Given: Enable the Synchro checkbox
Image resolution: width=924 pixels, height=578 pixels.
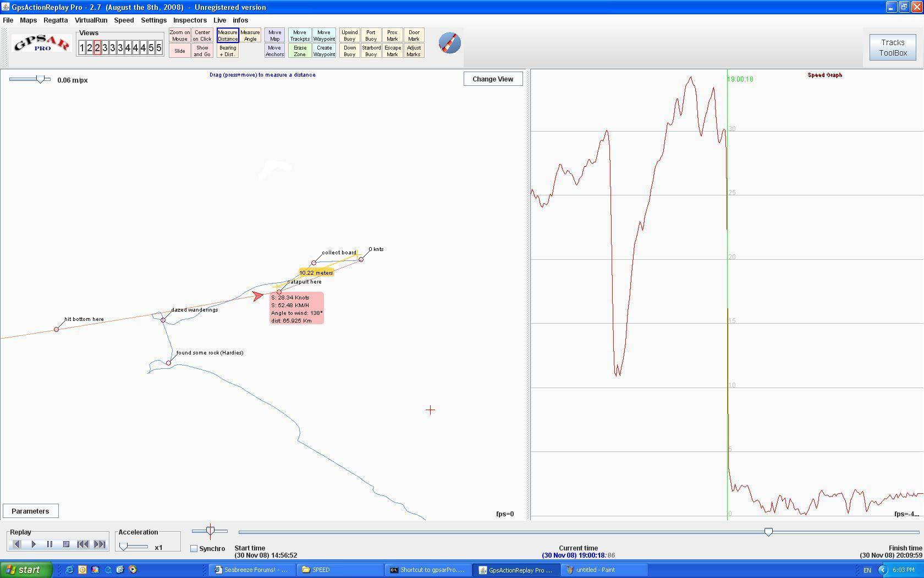Looking at the screenshot, I should tap(194, 548).
